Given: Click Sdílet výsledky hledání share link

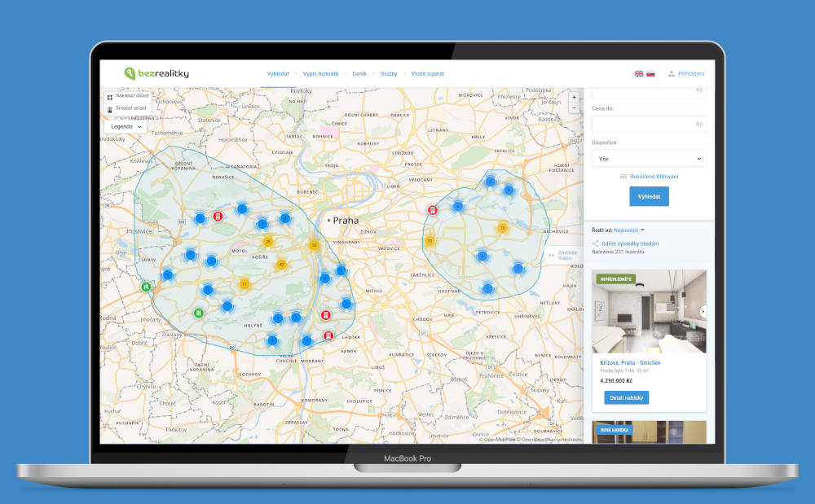Looking at the screenshot, I should coord(630,243).
